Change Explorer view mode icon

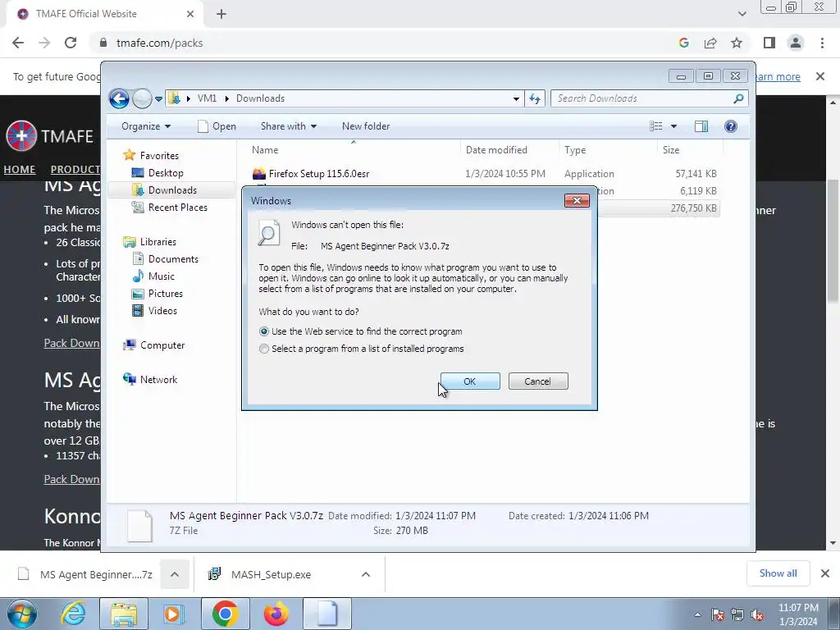point(656,126)
